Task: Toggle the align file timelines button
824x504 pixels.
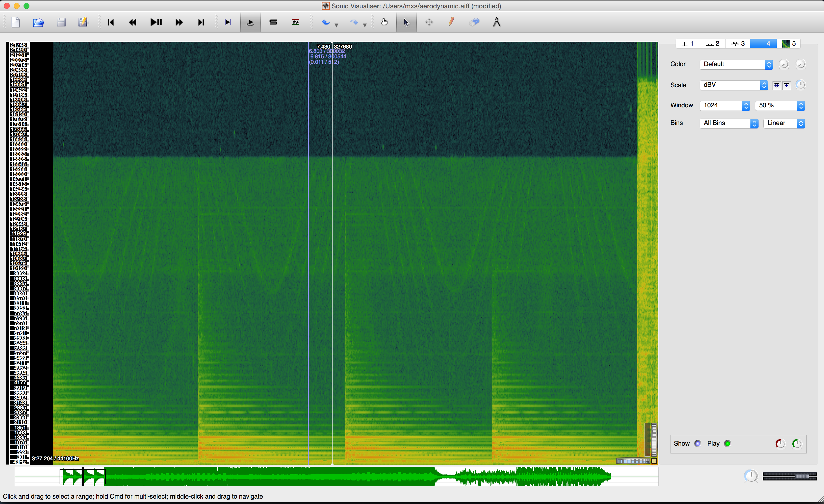Action: coord(296,22)
